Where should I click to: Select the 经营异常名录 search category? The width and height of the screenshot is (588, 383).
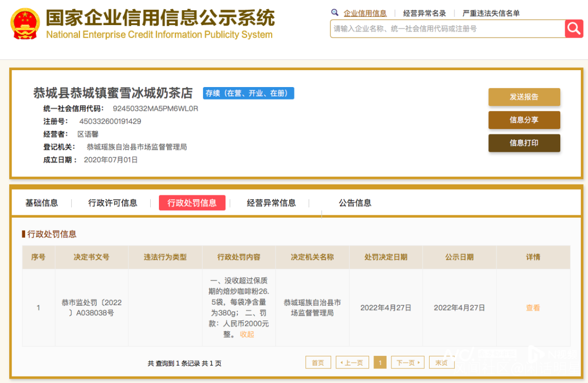click(425, 14)
